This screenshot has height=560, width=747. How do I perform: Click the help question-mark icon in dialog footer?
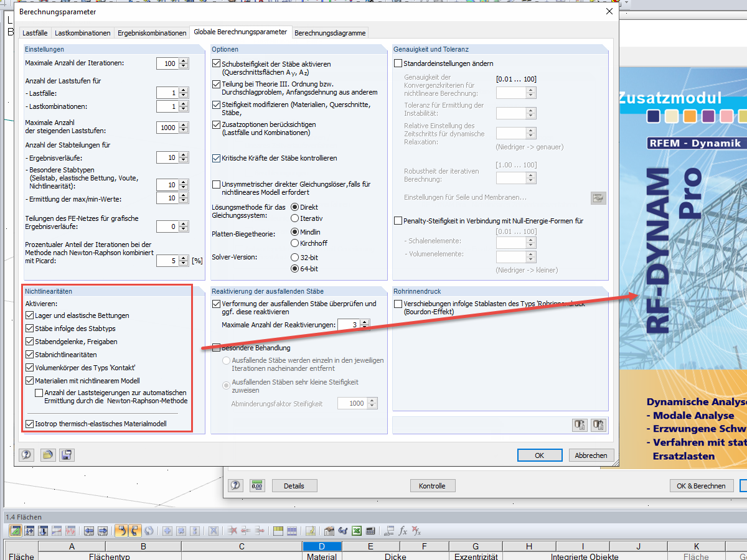click(x=26, y=455)
